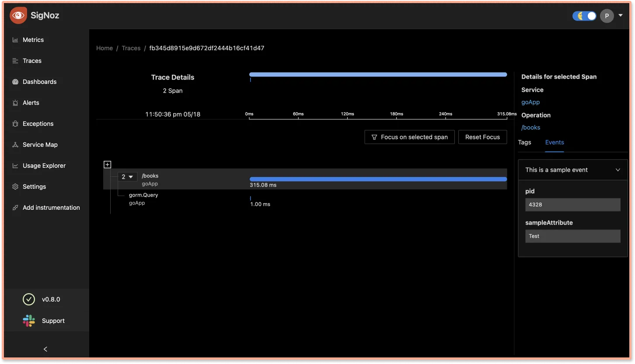Image resolution: width=635 pixels, height=364 pixels.
Task: Click the overview trace bar at top
Action: pyautogui.click(x=378, y=75)
